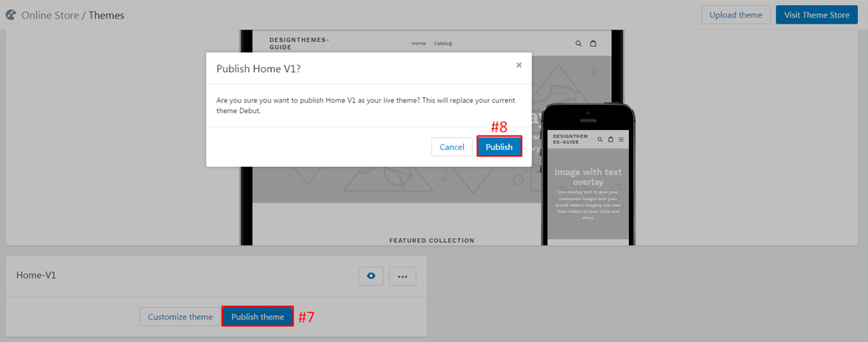Image resolution: width=868 pixels, height=342 pixels.
Task: Select the Catalog menu item in theme preview
Action: coord(443,44)
